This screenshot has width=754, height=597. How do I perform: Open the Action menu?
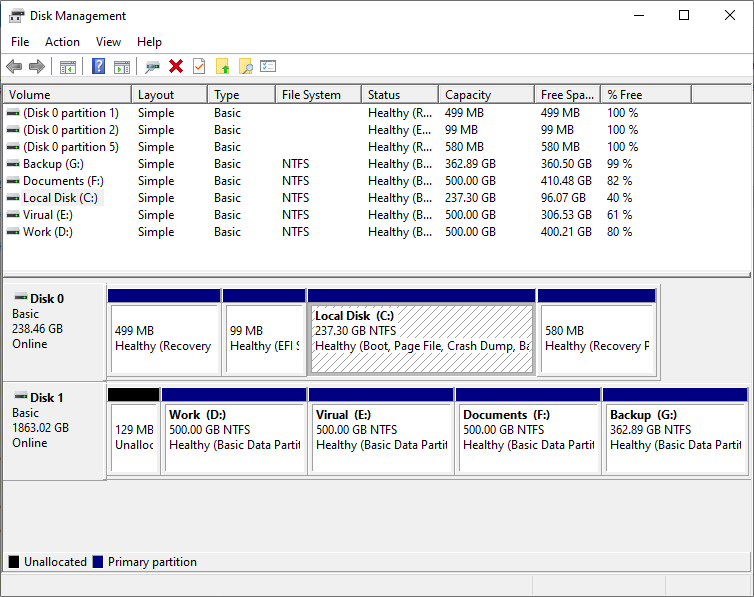(62, 42)
